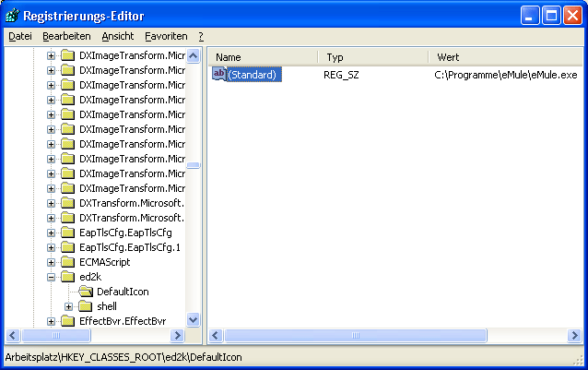Click the tree pane scroll-left arrow

[13, 335]
